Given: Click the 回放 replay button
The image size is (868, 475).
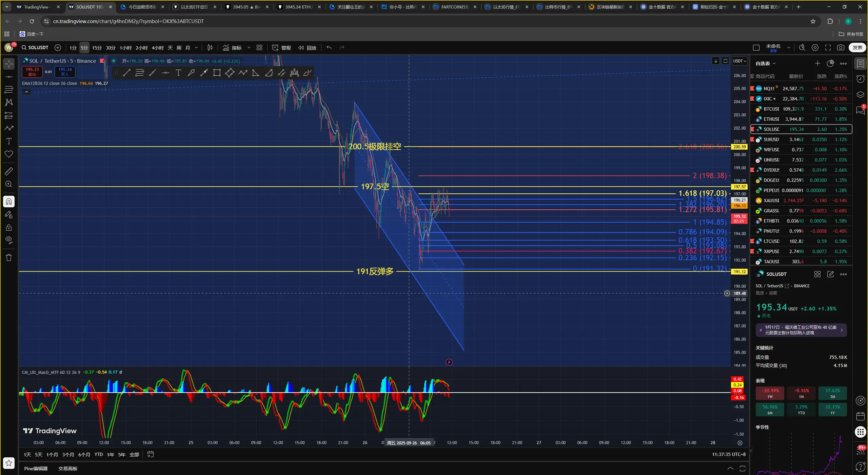Looking at the screenshot, I should [x=308, y=48].
